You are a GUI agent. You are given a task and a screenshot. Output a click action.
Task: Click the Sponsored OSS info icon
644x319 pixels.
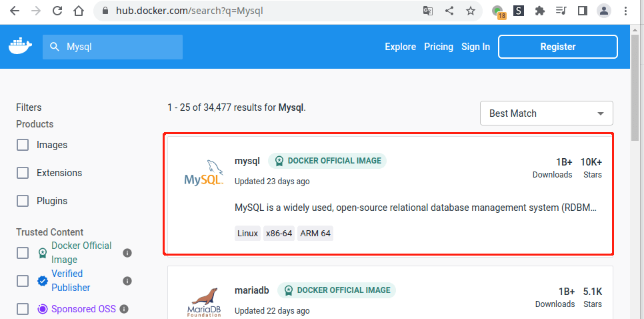(x=124, y=309)
